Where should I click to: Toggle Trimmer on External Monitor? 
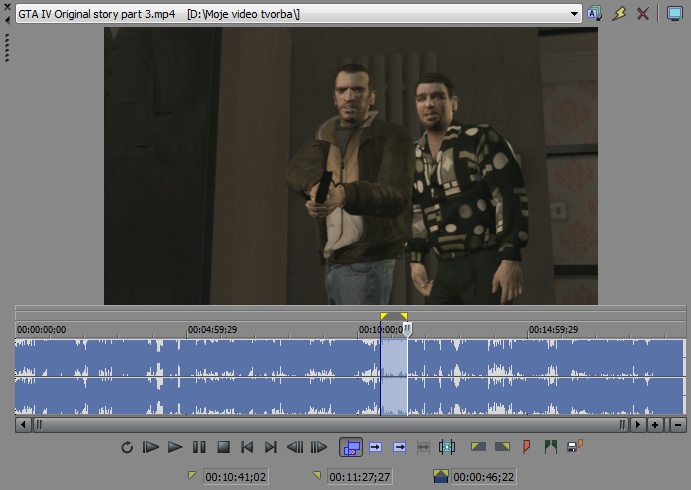coord(675,13)
